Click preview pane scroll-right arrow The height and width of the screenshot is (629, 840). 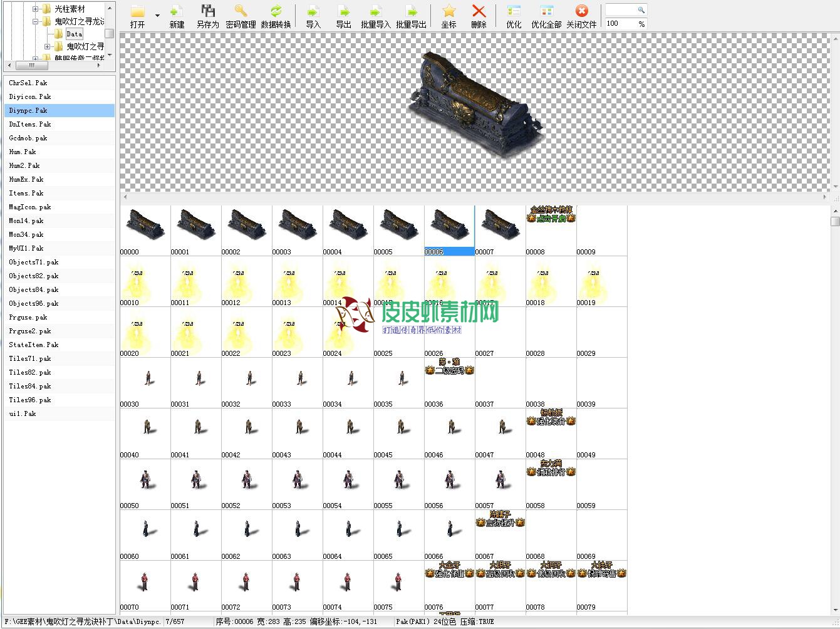coord(824,197)
